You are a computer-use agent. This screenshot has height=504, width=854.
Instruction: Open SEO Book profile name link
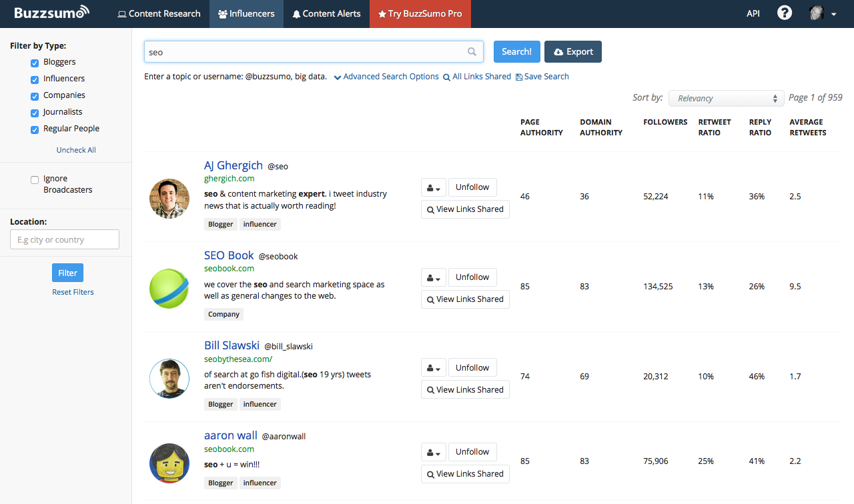[x=229, y=255]
